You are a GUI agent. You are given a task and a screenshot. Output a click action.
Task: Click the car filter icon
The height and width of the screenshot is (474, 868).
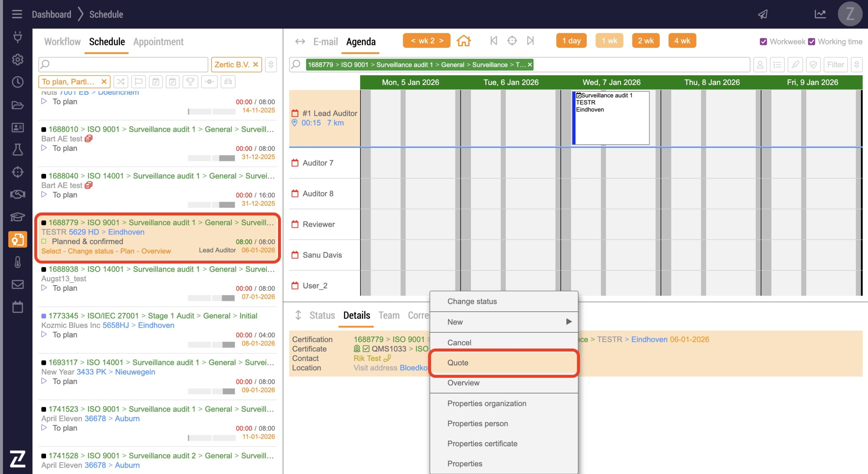coord(228,82)
